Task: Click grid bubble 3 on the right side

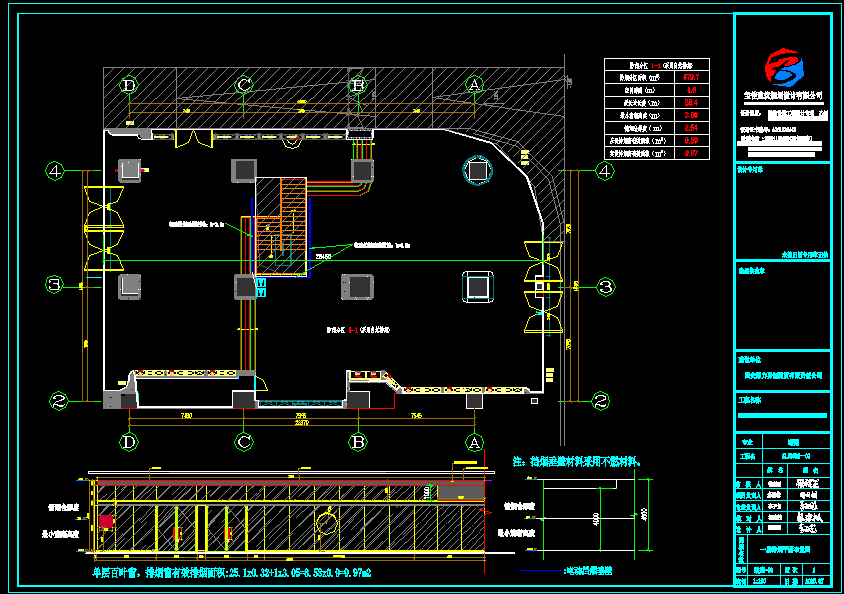Action: tap(605, 286)
